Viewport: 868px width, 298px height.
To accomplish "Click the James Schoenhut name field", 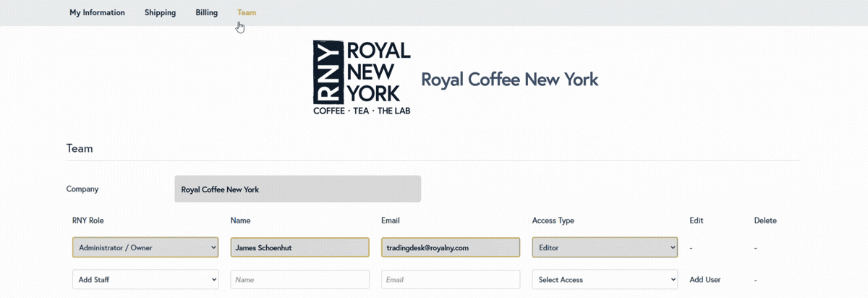I will 299,247.
